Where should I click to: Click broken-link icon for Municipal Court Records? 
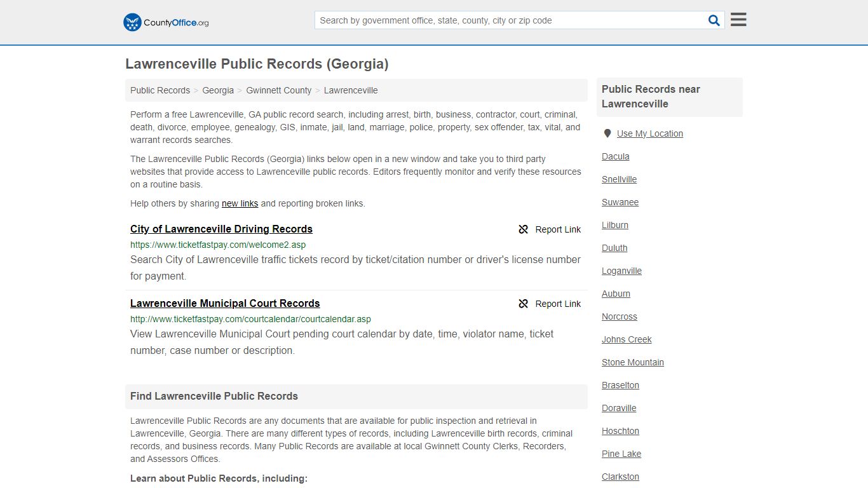(524, 304)
